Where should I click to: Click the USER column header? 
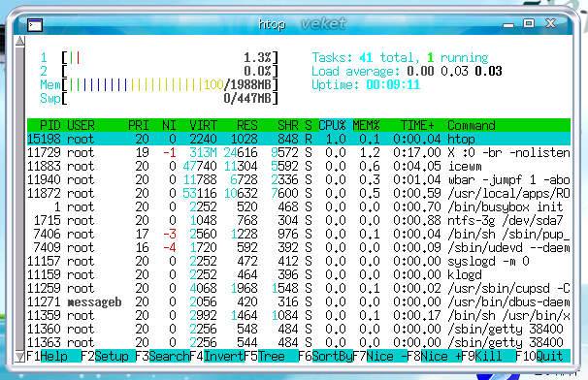coord(81,125)
